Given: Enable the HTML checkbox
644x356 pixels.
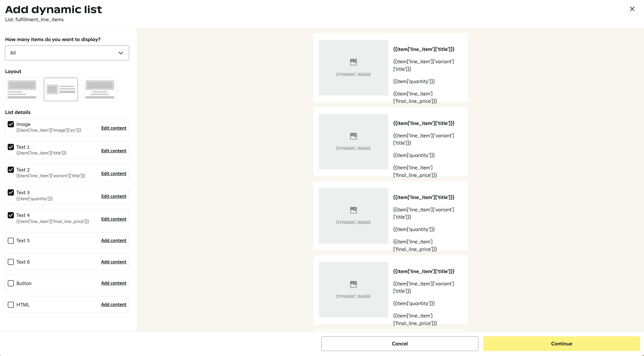Looking at the screenshot, I should [x=11, y=305].
